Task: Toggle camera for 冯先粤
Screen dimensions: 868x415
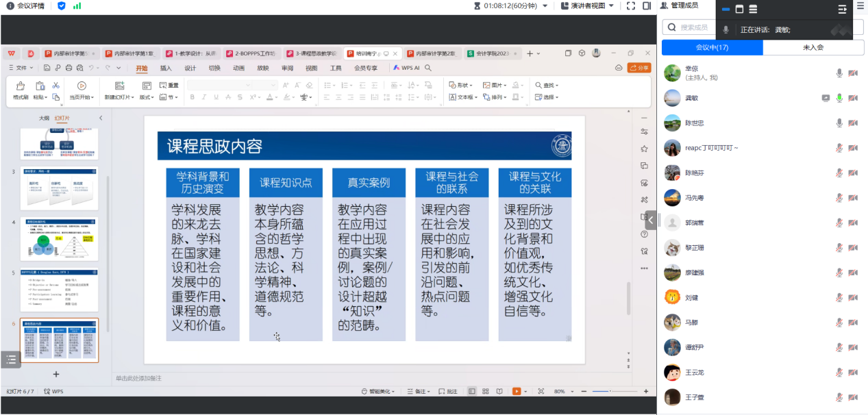Action: [x=853, y=198]
